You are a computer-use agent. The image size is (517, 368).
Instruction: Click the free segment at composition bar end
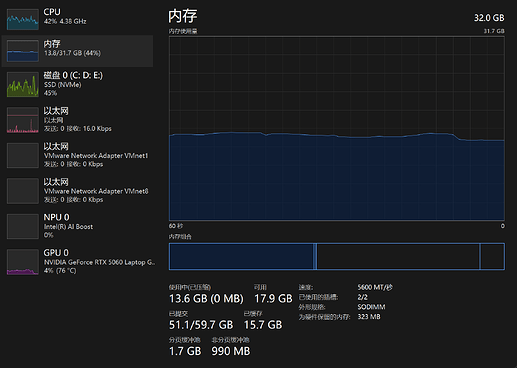pos(492,256)
